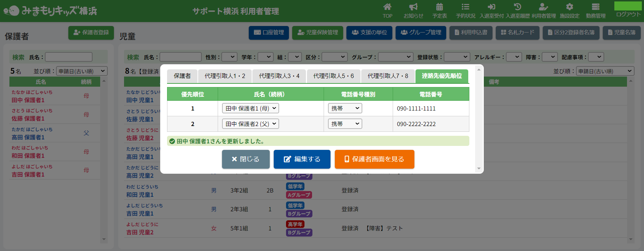Click the guardian 氏名 search field
Screen dimensions: 644x251
point(69,57)
